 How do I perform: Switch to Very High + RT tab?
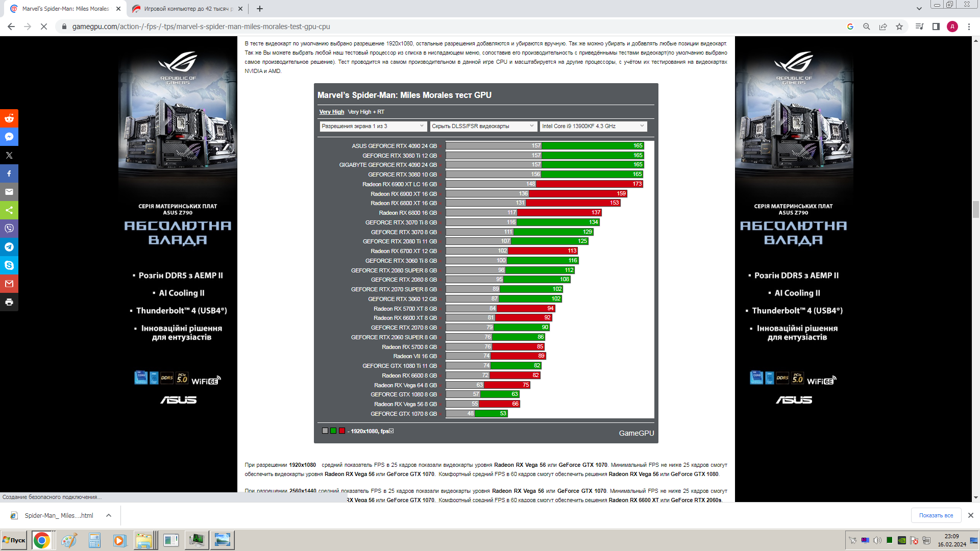coord(366,112)
